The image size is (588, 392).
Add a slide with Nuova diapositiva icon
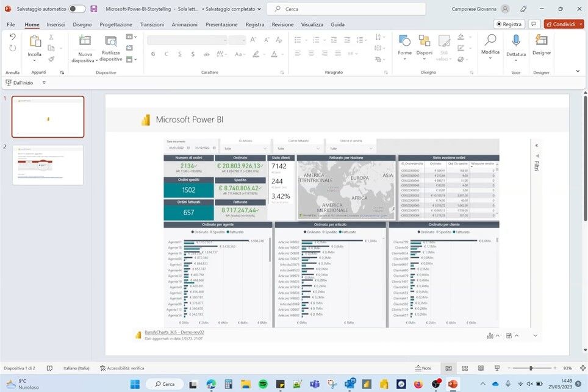(x=85, y=40)
